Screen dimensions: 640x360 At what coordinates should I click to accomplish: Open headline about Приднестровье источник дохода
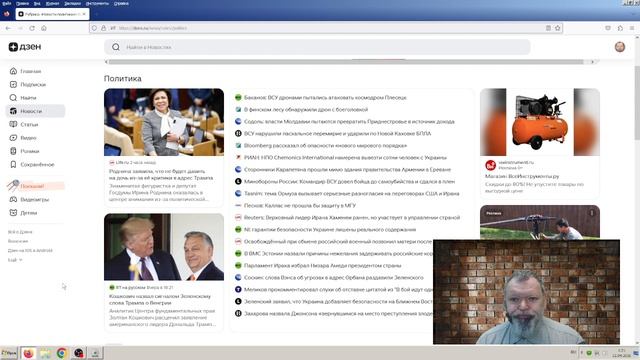[349, 122]
